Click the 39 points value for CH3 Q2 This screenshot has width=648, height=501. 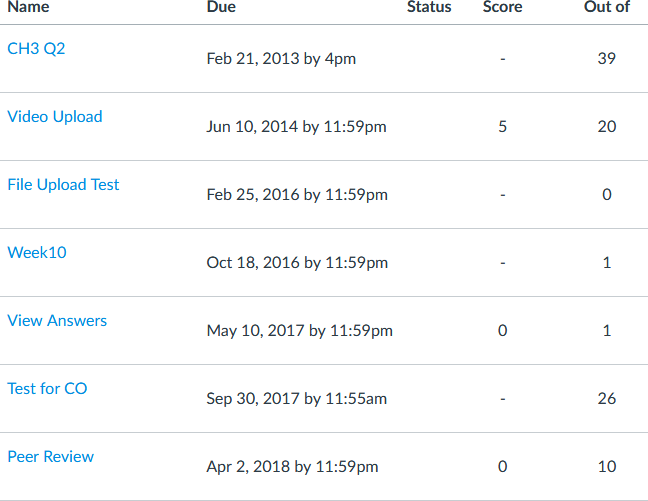(x=607, y=58)
